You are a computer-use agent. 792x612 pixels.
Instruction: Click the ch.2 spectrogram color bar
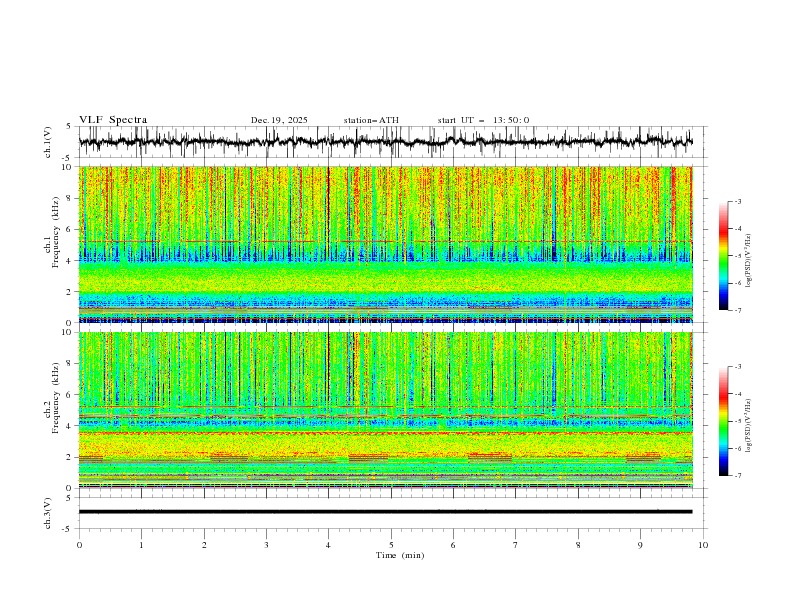pos(723,421)
